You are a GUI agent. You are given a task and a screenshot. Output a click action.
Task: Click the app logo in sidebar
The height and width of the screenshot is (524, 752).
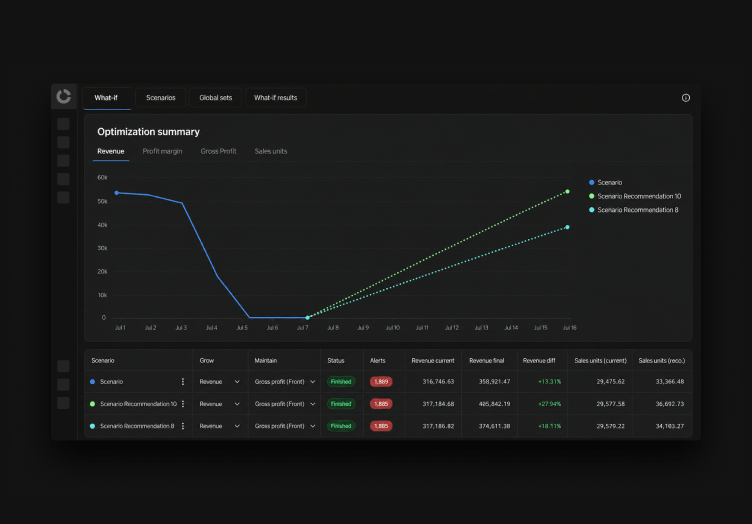click(x=63, y=96)
